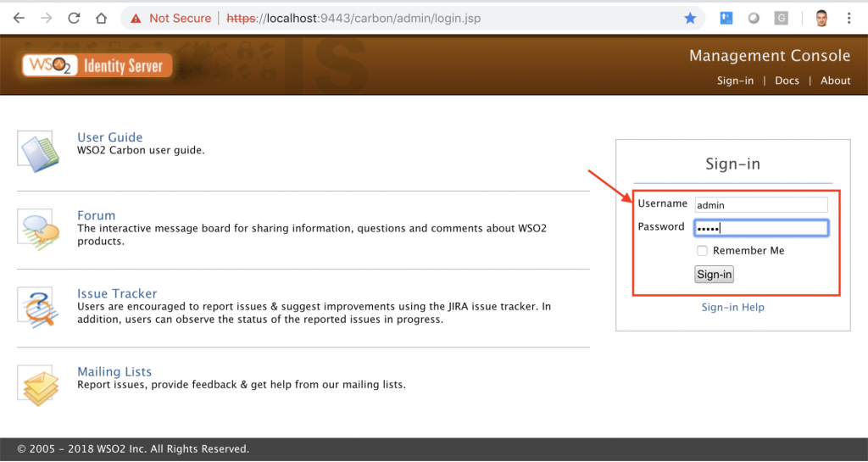Viewport: 868px width, 462px height.
Task: Go to browser home with the house icon
Action: click(101, 18)
